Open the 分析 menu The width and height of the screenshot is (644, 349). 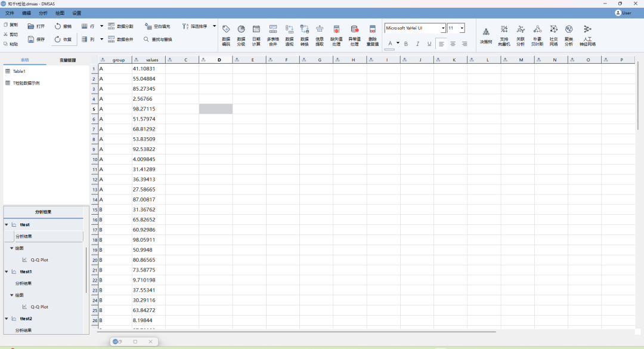(x=43, y=13)
